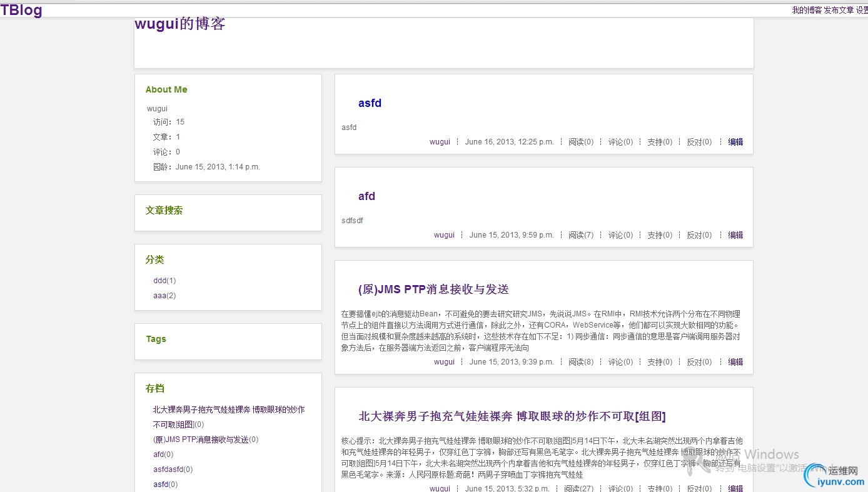Open archive link afd in 存档

(x=158, y=454)
